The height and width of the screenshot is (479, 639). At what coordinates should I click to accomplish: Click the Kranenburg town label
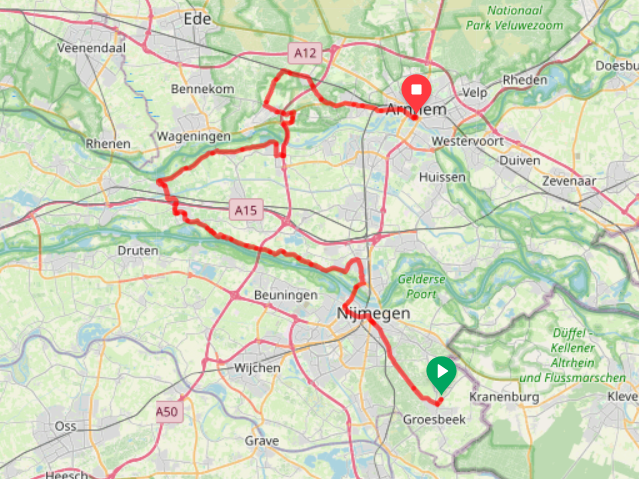(504, 397)
